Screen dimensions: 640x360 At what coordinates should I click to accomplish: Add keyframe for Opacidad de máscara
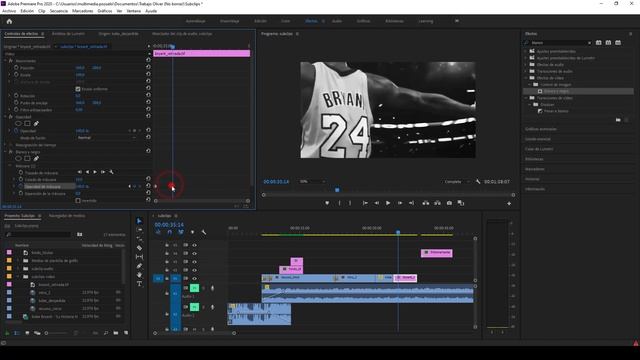click(134, 186)
